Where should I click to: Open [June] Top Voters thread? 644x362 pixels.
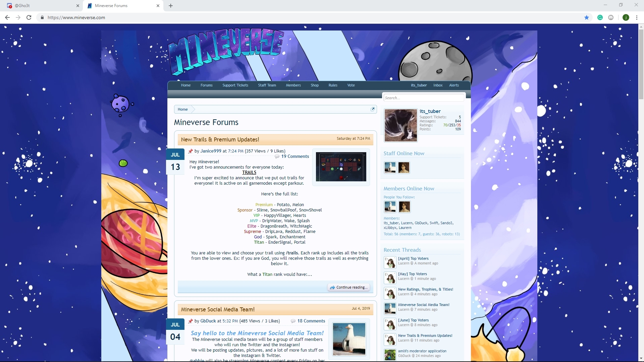point(413,320)
